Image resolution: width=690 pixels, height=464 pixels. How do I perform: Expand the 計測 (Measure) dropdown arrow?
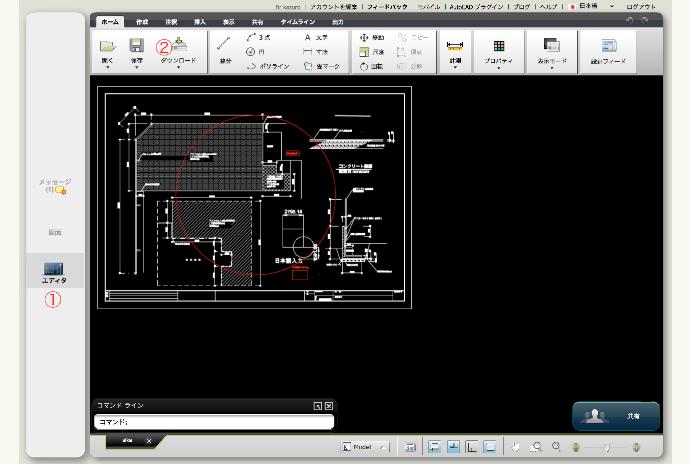point(455,68)
